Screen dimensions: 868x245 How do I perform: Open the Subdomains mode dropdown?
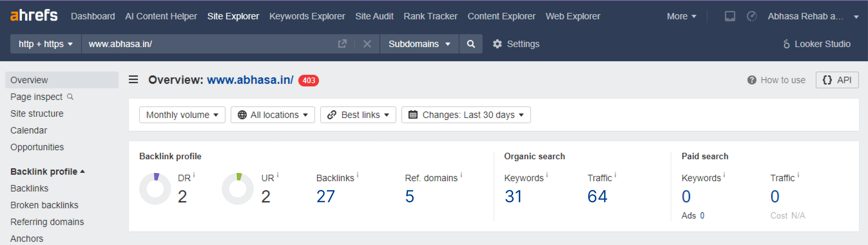(x=419, y=44)
